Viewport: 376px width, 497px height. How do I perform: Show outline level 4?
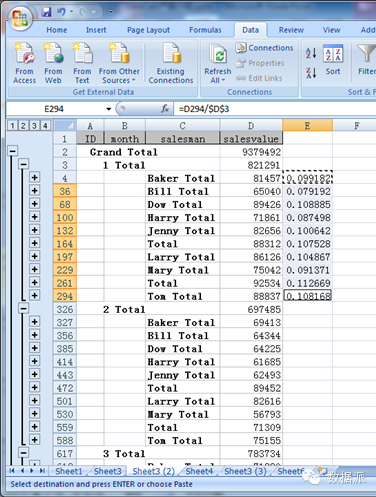pyautogui.click(x=45, y=126)
